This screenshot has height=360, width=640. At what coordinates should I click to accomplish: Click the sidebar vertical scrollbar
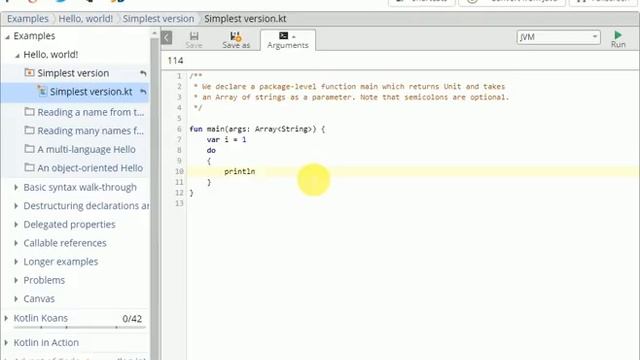pyautogui.click(x=154, y=196)
